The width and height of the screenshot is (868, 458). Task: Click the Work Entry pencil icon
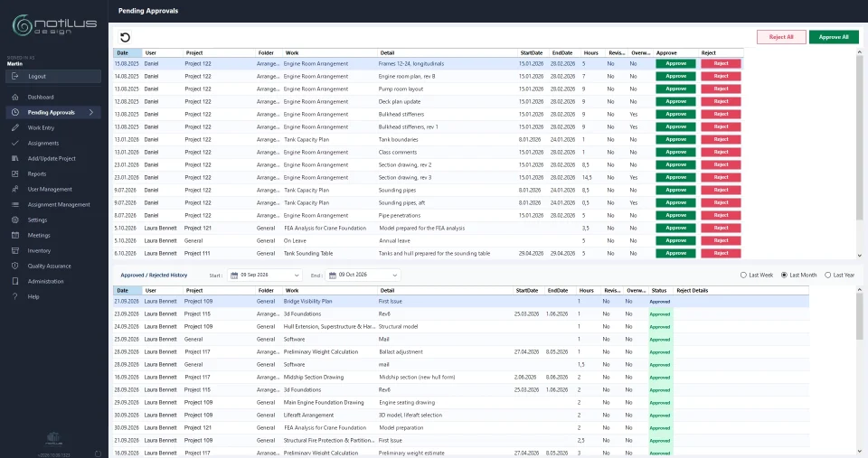tap(15, 127)
